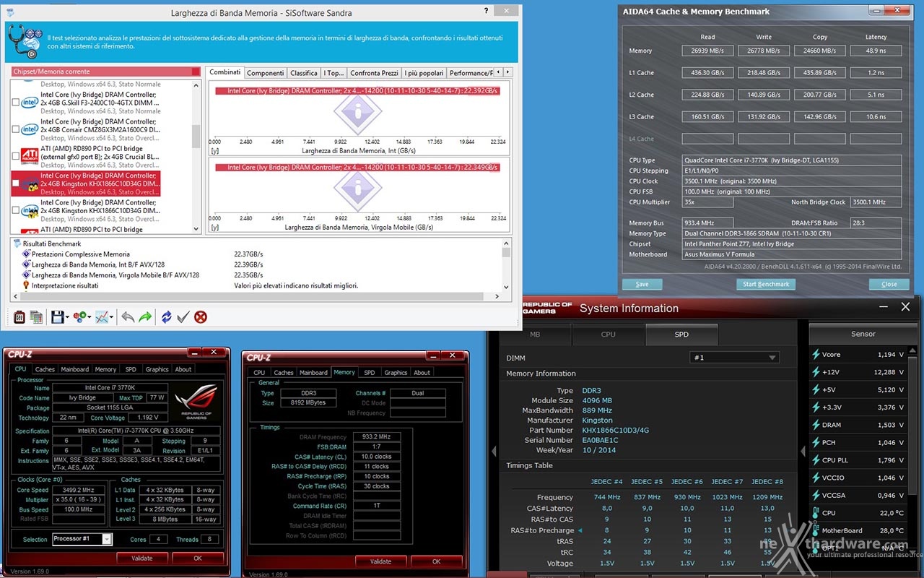Click the tab strip left scroll arrow in Sandra
Viewport: 924px width, 578px height.
500,72
